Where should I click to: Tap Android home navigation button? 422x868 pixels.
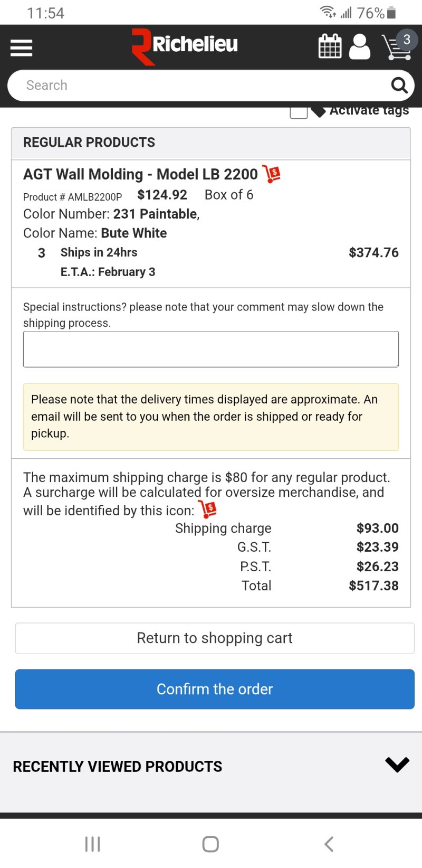210,844
